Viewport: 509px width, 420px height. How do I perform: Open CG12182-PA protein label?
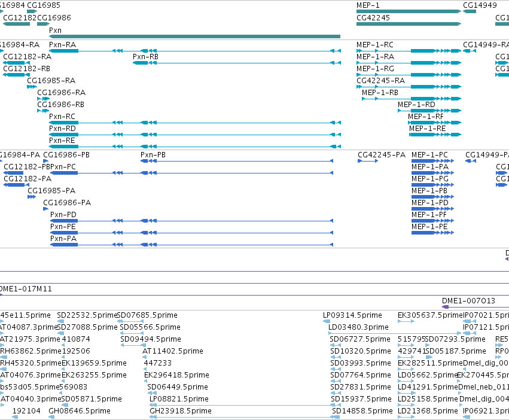[x=28, y=179]
